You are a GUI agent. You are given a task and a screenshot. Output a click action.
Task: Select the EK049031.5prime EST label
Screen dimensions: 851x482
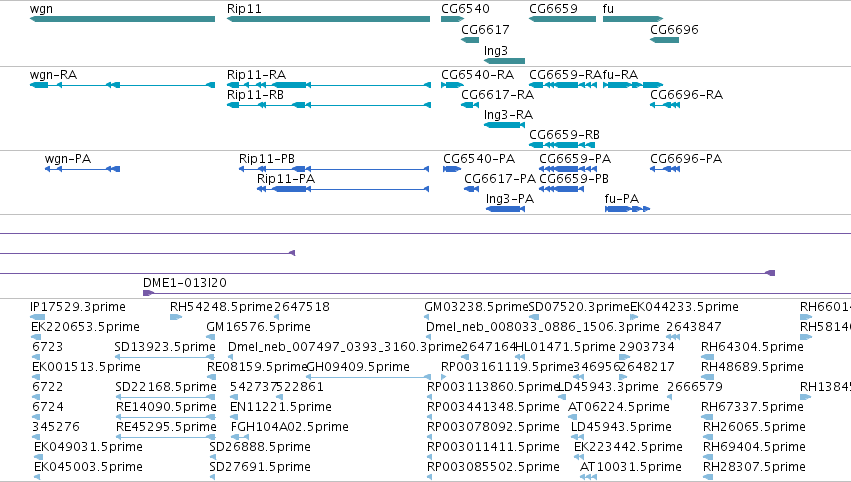tap(88, 448)
